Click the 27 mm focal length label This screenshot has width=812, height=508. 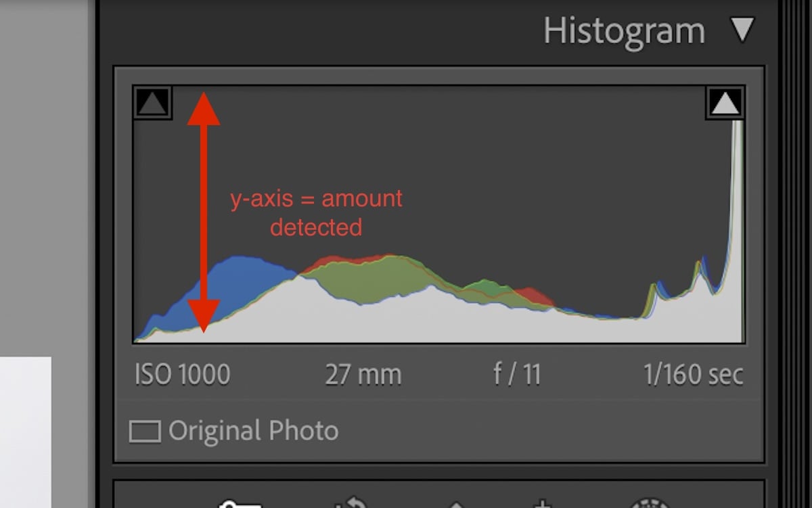click(x=363, y=373)
